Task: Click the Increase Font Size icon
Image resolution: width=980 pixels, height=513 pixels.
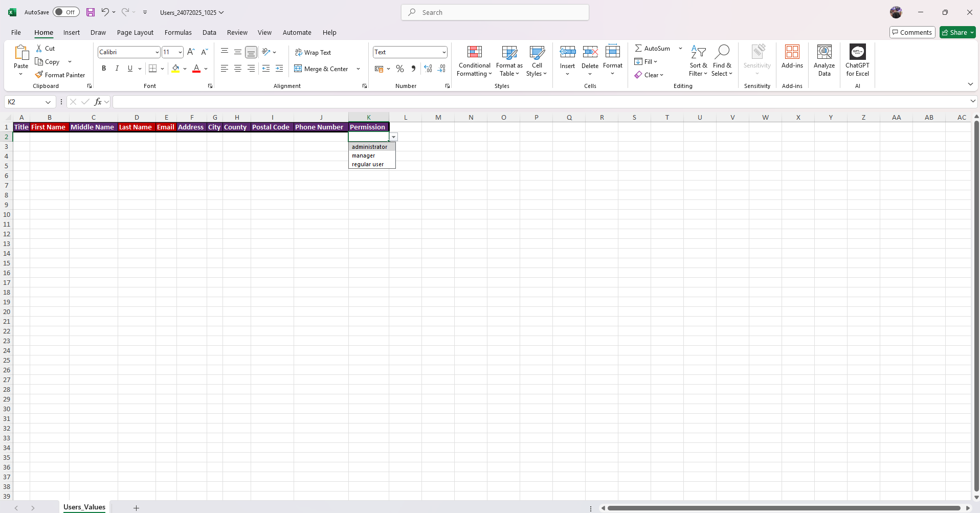Action: 191,52
